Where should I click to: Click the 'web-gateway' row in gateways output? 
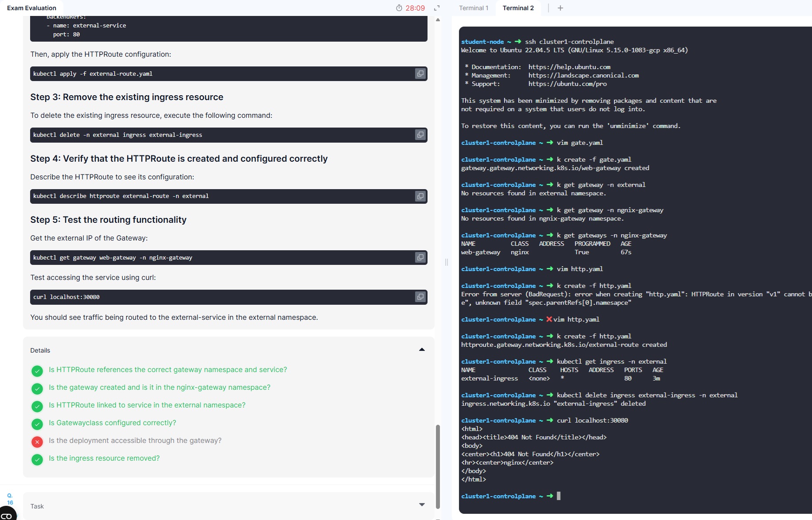[546, 252]
